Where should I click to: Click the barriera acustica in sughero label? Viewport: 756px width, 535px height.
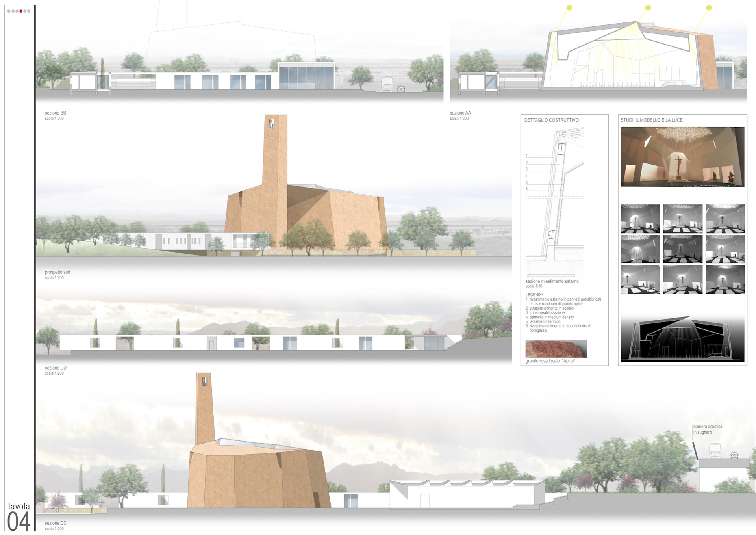tap(707, 429)
